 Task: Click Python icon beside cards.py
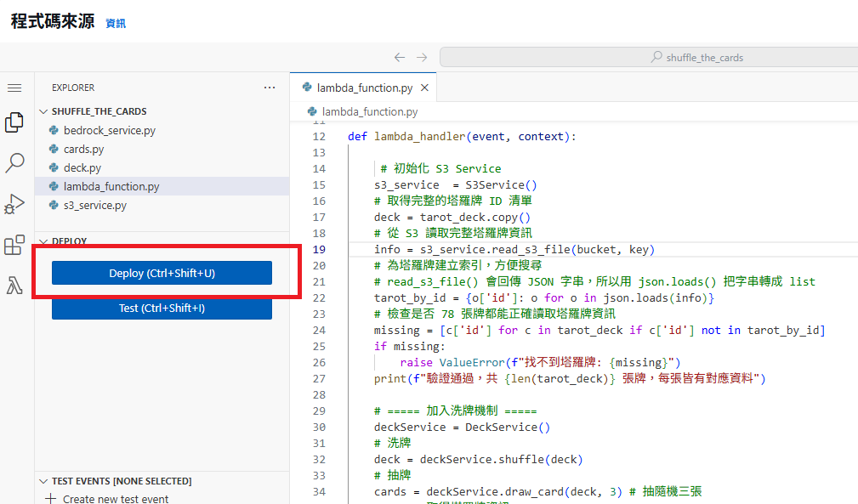54,149
